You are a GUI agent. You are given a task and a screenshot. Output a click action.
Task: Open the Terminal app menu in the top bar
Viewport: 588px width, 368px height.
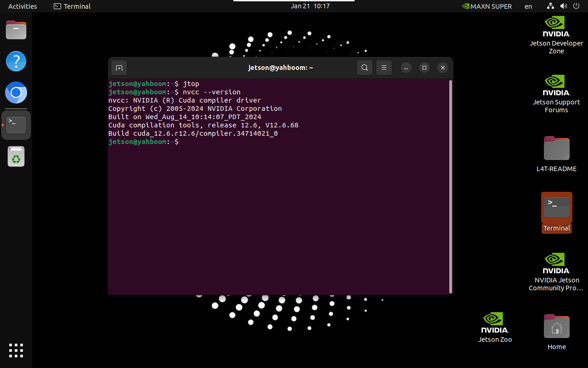tap(72, 6)
